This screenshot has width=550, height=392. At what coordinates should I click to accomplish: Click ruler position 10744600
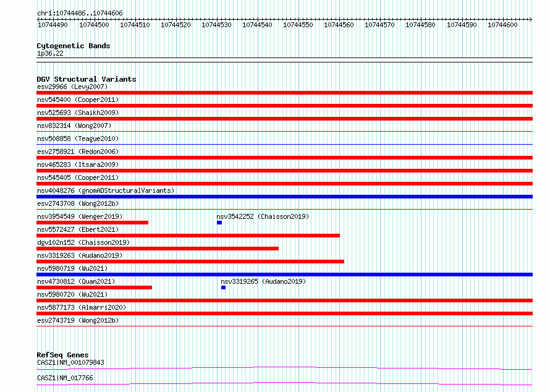502,25
